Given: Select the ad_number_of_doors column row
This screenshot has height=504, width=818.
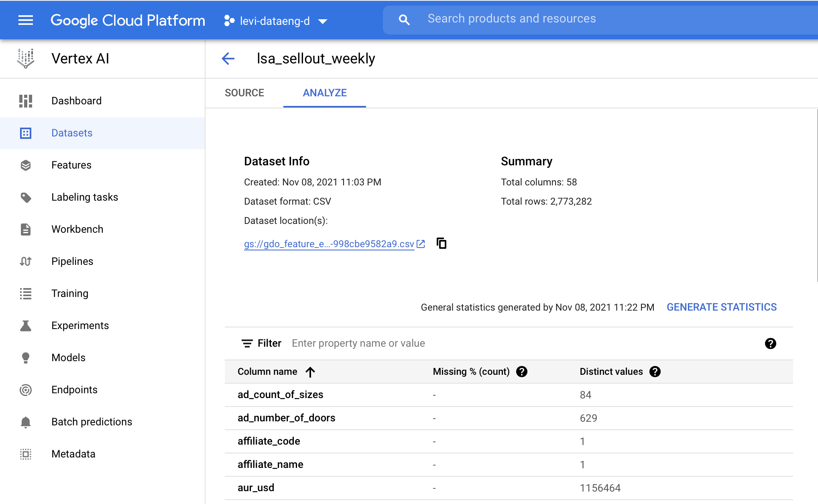Looking at the screenshot, I should click(x=286, y=418).
